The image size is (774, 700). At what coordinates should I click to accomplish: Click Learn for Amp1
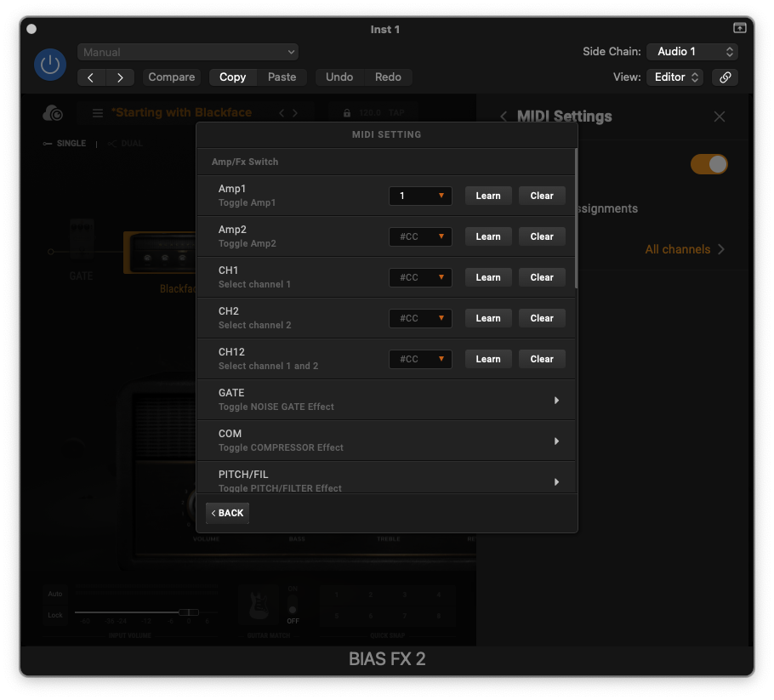(x=488, y=196)
